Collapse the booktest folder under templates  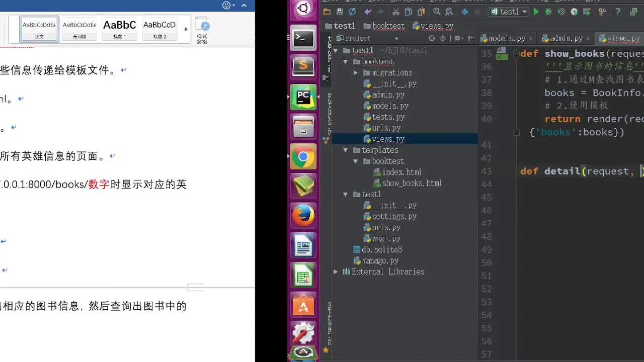click(356, 161)
